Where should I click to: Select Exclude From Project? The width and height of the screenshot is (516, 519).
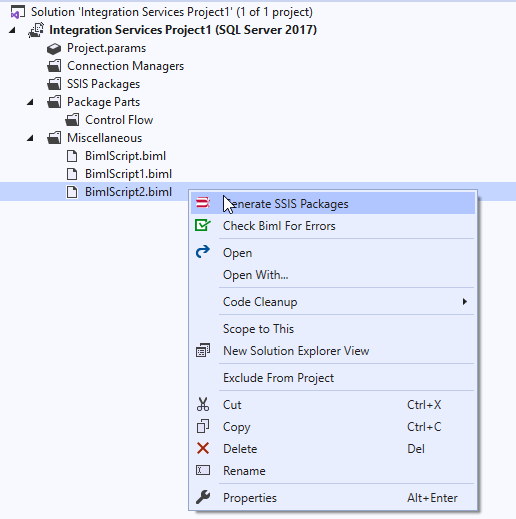click(x=333, y=378)
